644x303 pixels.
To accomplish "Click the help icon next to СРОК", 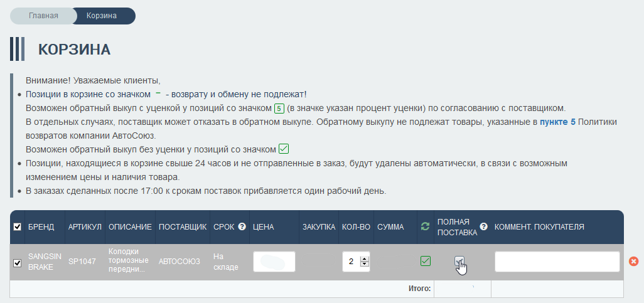I will coord(242,226).
